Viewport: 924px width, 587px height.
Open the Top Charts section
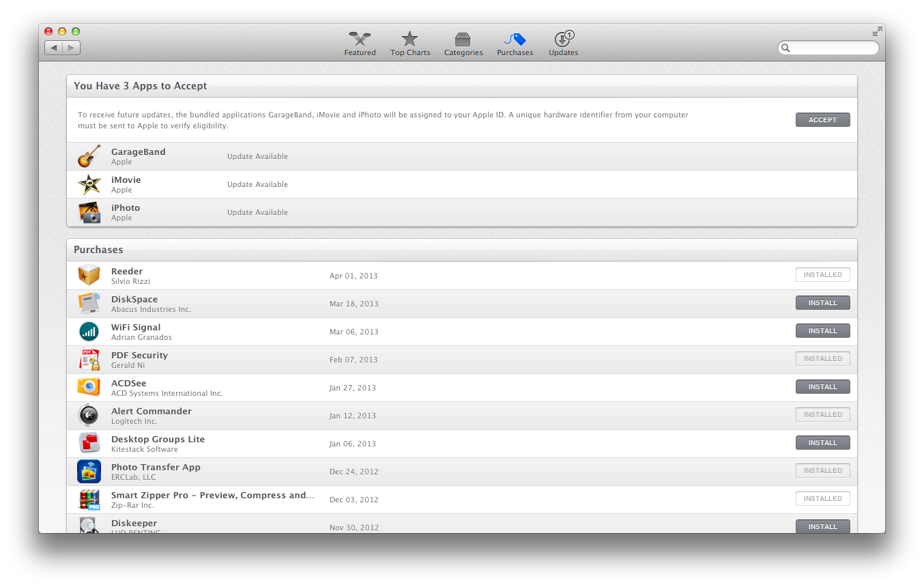tap(410, 44)
